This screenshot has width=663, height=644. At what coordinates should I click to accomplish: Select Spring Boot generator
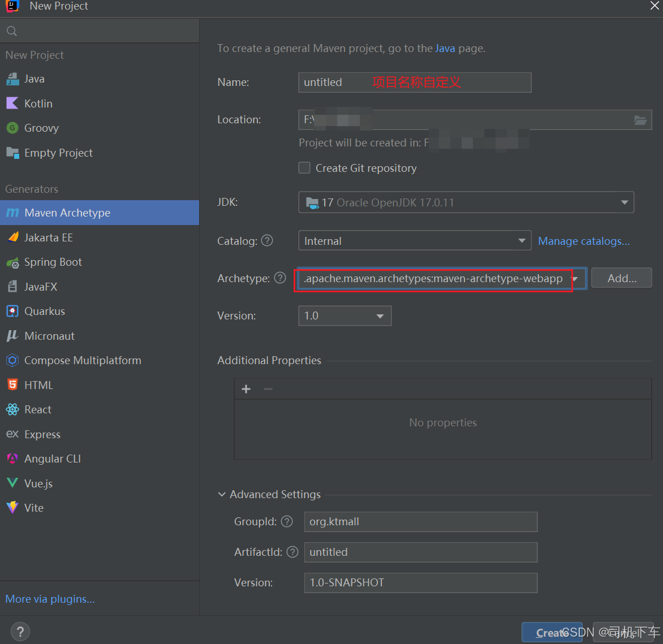(x=100, y=262)
